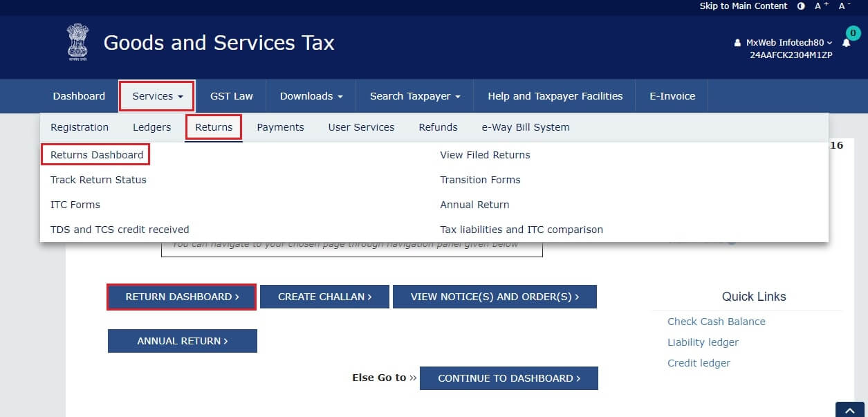Expand the Search Taxpayer dropdown

point(414,96)
